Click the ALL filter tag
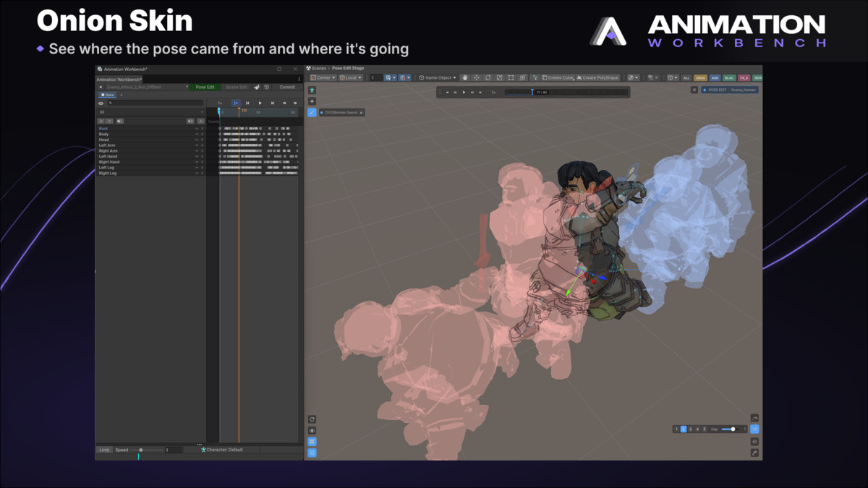 click(x=686, y=78)
